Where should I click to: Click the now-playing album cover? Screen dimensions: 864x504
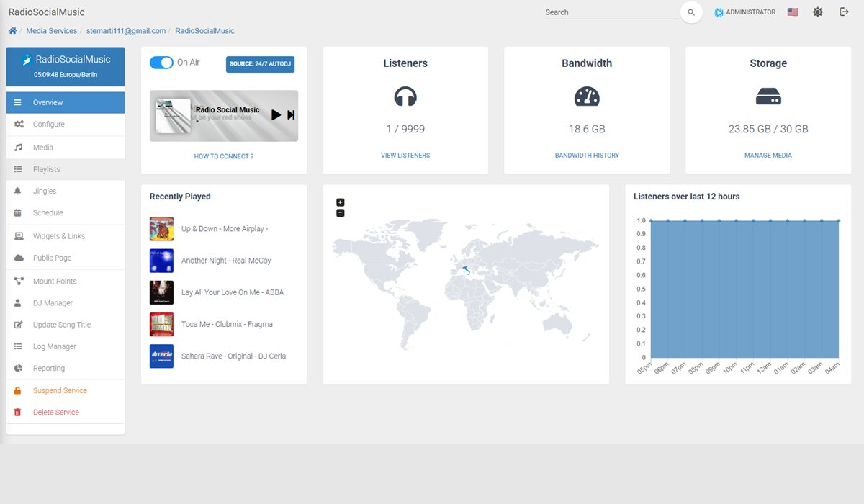[173, 116]
